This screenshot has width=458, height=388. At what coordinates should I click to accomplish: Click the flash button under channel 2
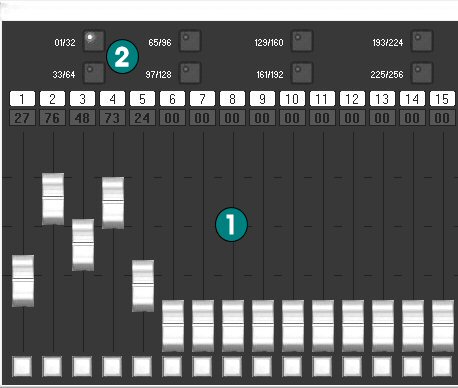(52, 366)
